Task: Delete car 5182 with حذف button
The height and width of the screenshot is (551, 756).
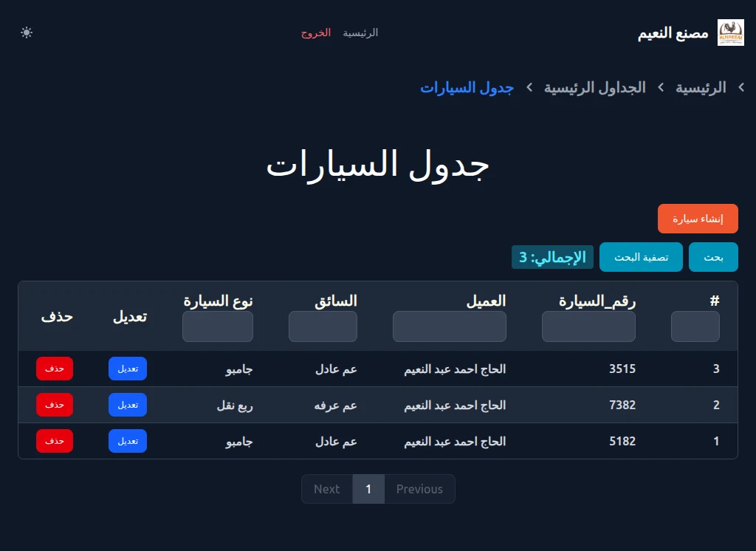Action: coord(55,441)
